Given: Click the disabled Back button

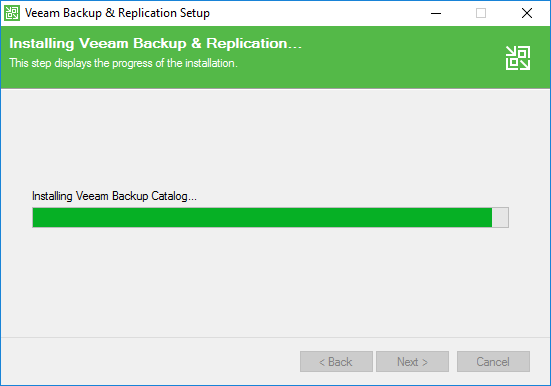Looking at the screenshot, I should pos(336,361).
